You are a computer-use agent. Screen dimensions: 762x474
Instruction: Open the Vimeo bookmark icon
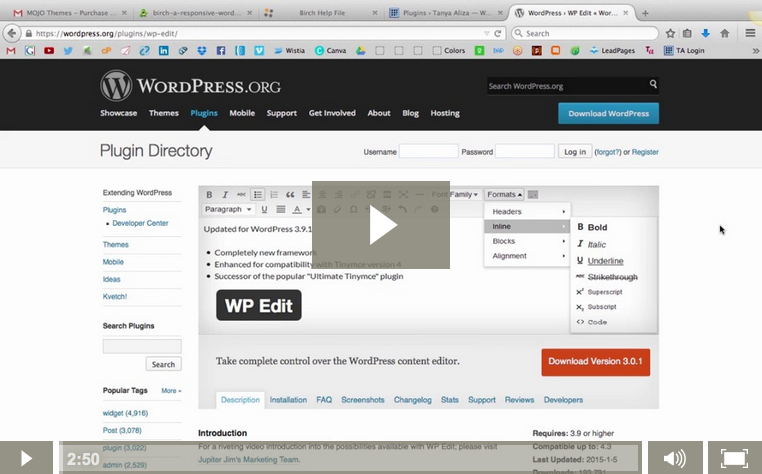260,51
